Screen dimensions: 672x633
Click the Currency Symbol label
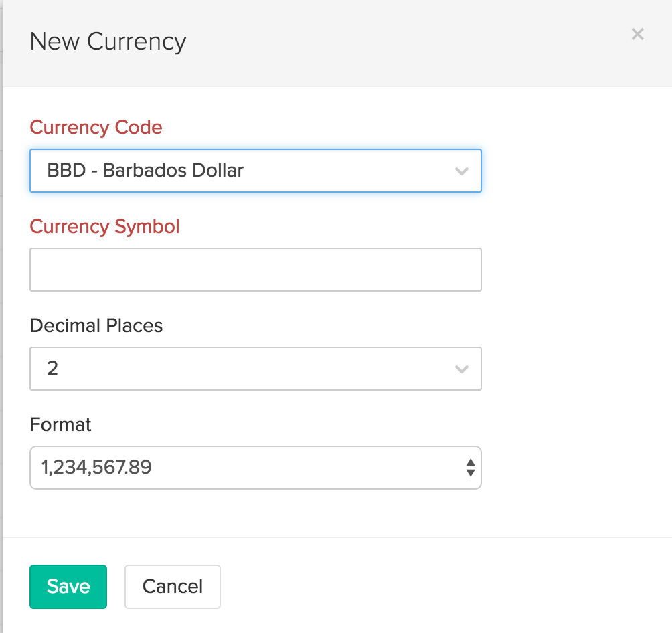pyautogui.click(x=104, y=226)
